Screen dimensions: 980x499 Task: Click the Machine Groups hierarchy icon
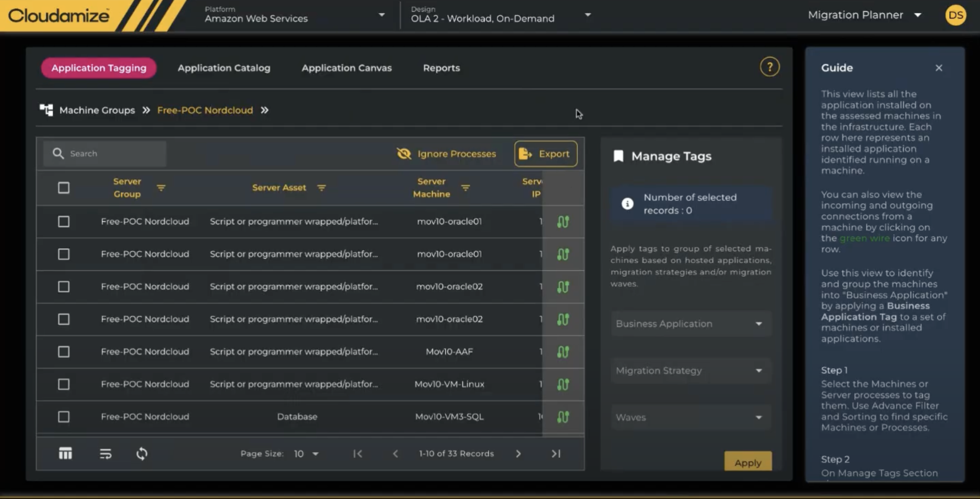(46, 110)
